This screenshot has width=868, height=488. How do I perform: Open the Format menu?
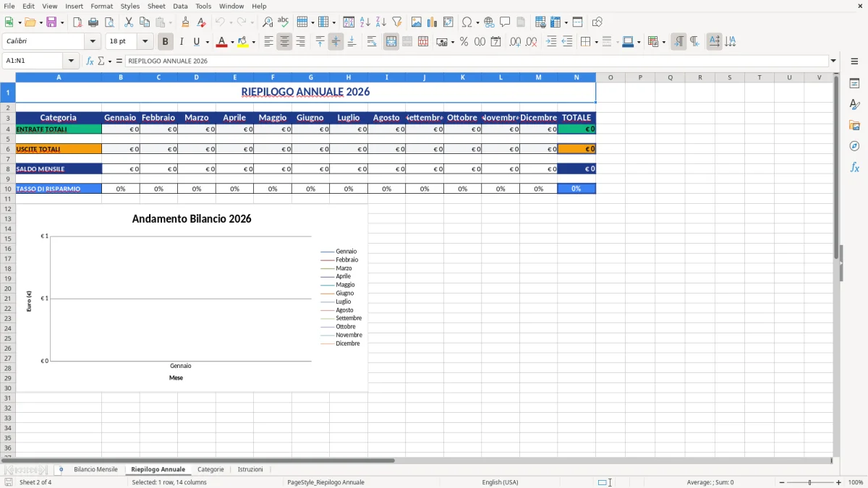pos(101,6)
